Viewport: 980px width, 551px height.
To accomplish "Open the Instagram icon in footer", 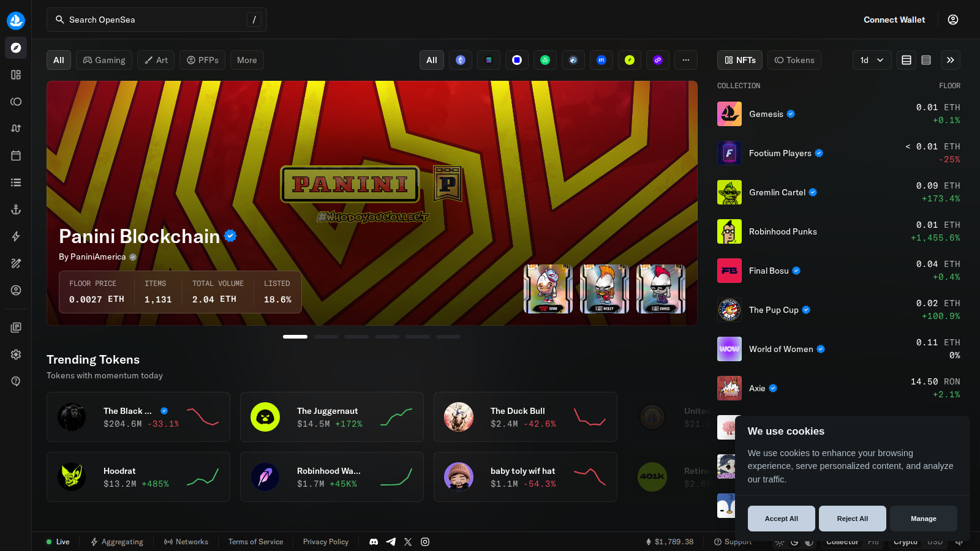I will pyautogui.click(x=425, y=542).
